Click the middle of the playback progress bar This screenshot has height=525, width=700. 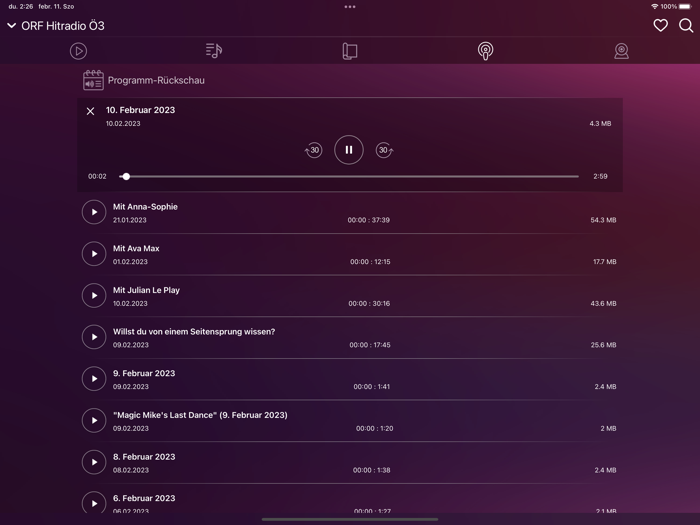(x=349, y=176)
